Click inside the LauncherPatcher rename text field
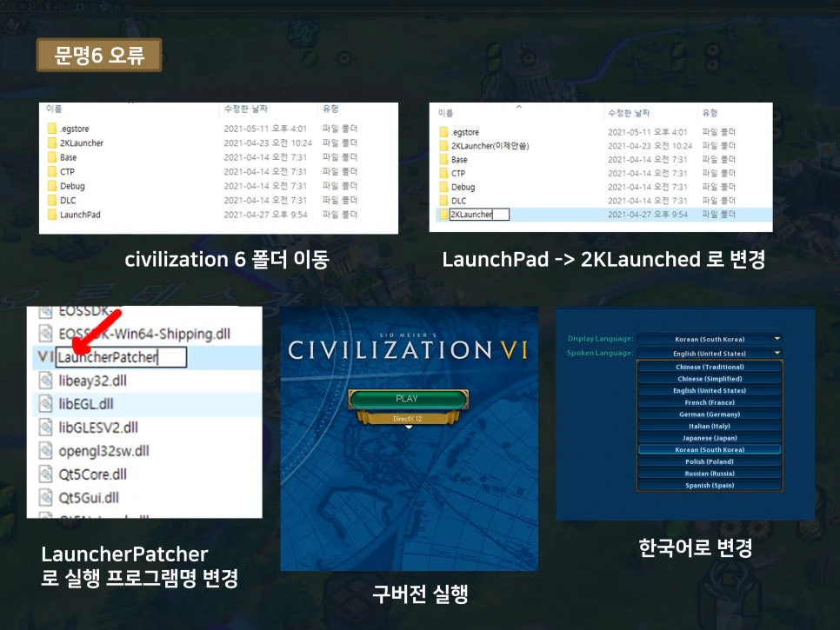Screen dimensions: 840x630 click(x=121, y=357)
